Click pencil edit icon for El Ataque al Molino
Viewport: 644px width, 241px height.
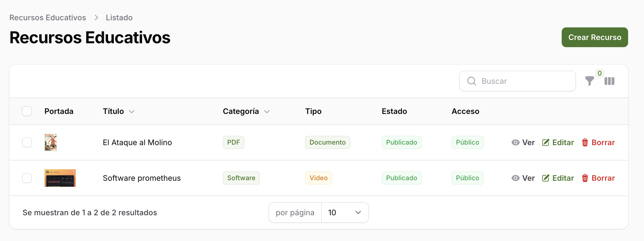546,142
